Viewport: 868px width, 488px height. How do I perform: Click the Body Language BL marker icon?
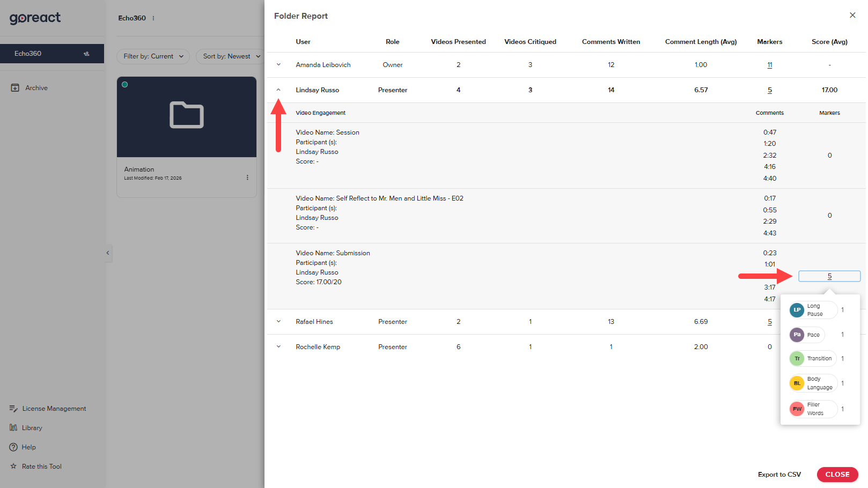click(797, 383)
